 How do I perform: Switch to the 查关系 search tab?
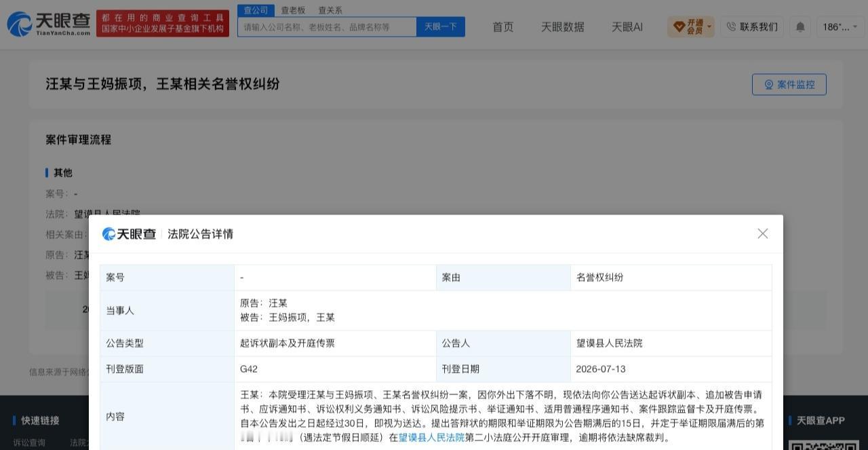click(330, 10)
